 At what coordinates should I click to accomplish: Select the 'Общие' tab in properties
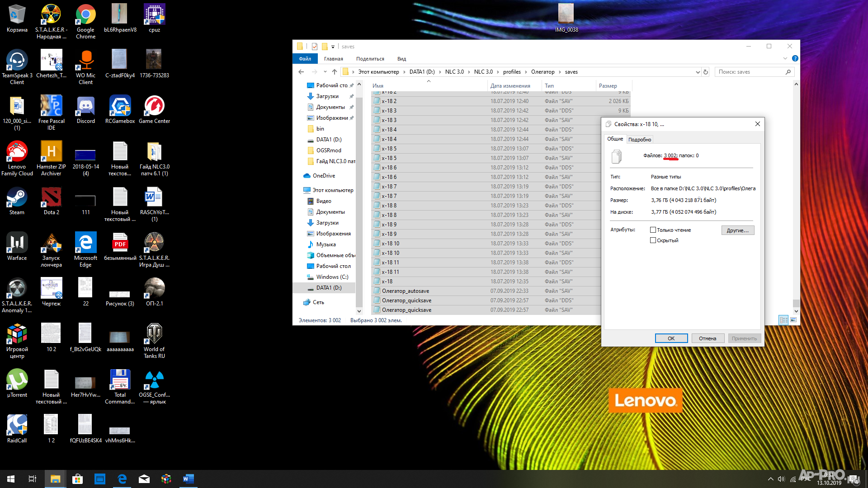coord(615,139)
